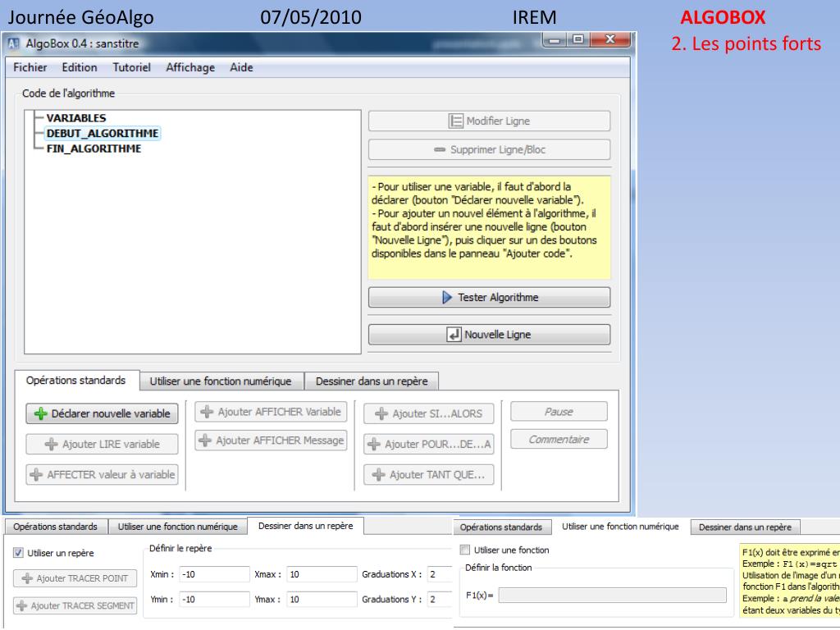This screenshot has width=840, height=630.
Task: Switch to Utiliser une fonction numérique tab in AlgoBox window
Action: 221,381
